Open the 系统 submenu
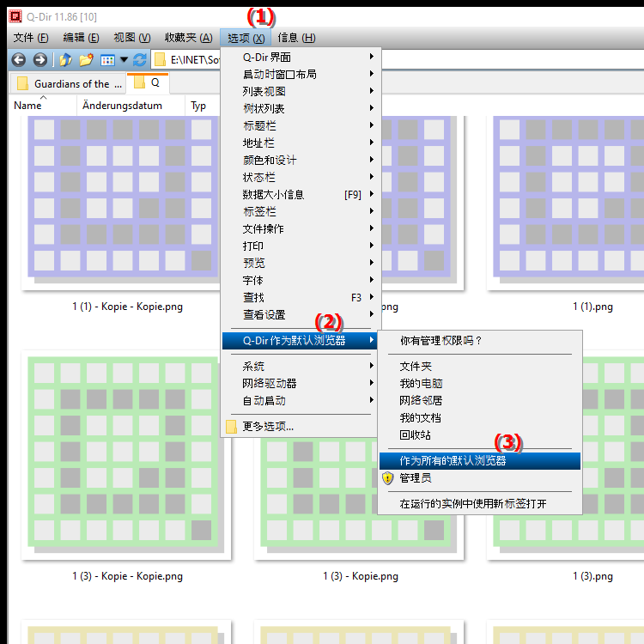 [x=301, y=366]
